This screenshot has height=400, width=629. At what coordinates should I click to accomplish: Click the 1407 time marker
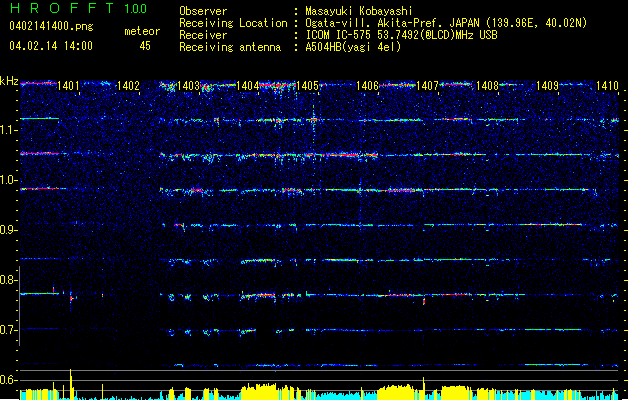point(428,86)
